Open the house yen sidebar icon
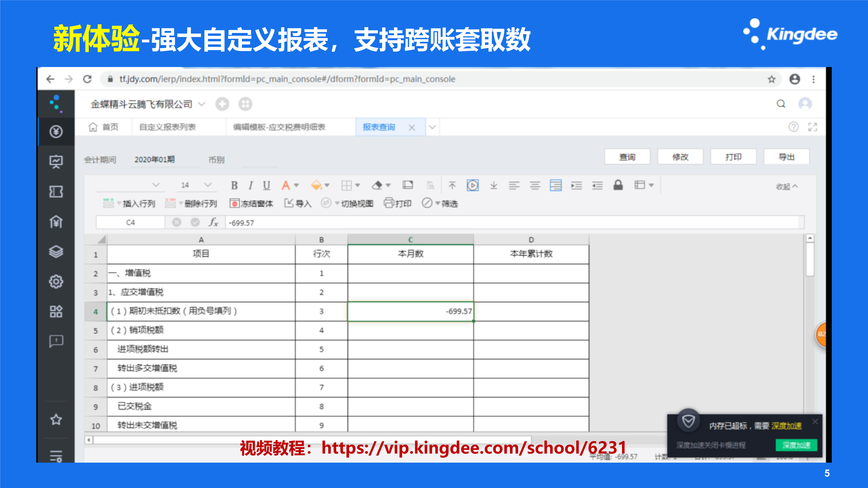 point(56,222)
